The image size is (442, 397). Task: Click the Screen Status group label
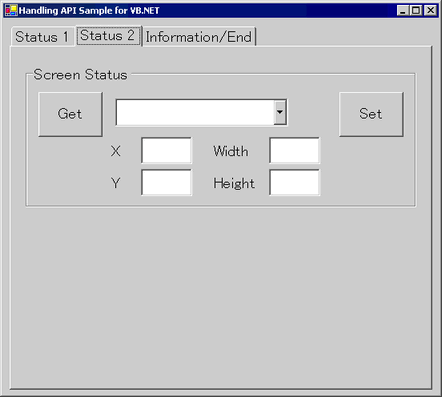[x=80, y=75]
